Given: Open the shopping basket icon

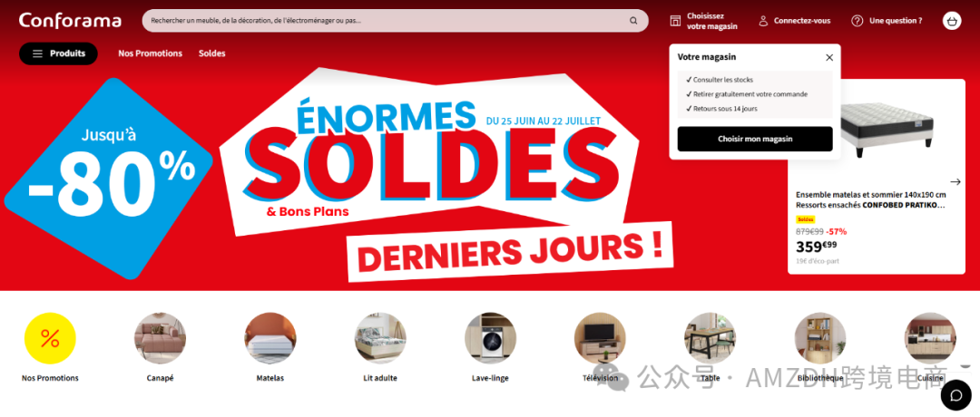Looking at the screenshot, I should tap(951, 21).
